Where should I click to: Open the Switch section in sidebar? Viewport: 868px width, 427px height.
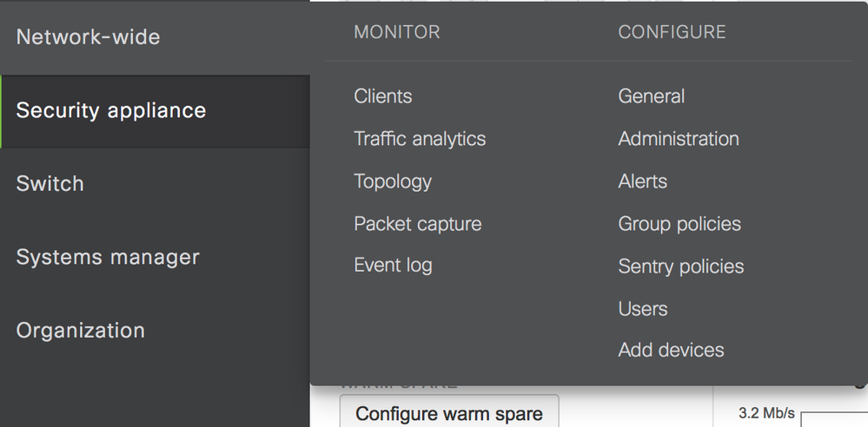point(50,184)
